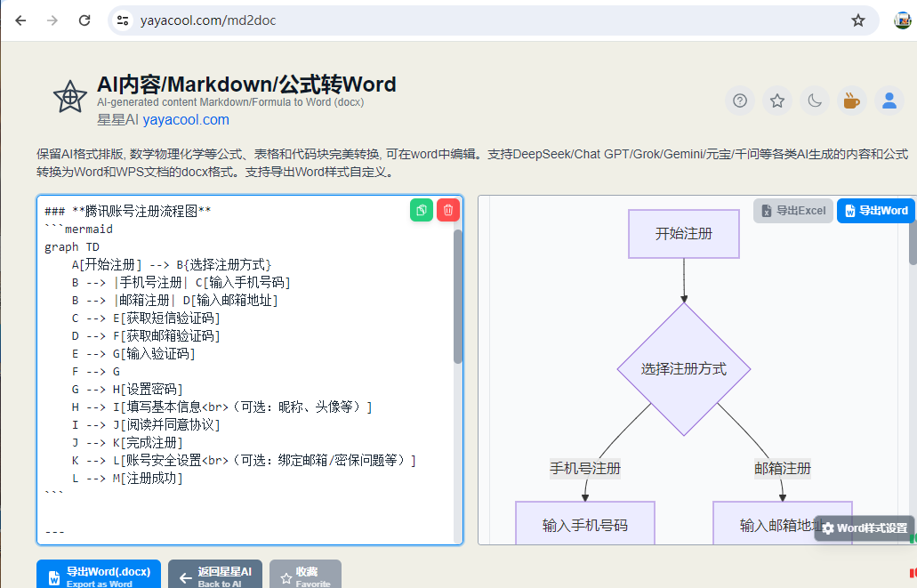Open Word样式设置 settings
This screenshot has width=917, height=588.
coord(865,528)
